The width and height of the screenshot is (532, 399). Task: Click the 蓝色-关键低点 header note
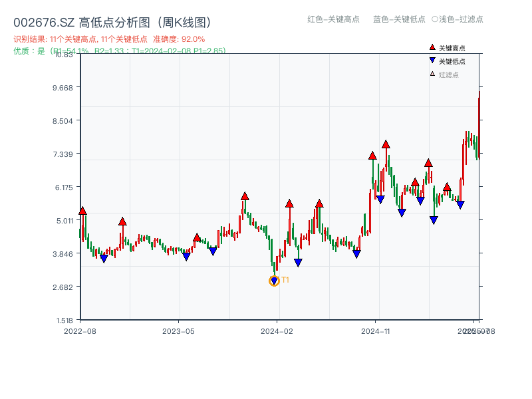[399, 19]
